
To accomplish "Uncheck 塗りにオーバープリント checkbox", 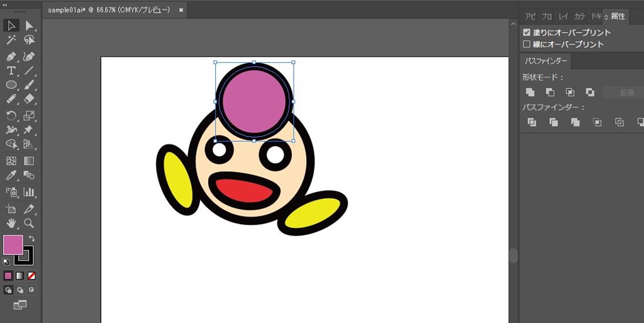I will pos(527,32).
